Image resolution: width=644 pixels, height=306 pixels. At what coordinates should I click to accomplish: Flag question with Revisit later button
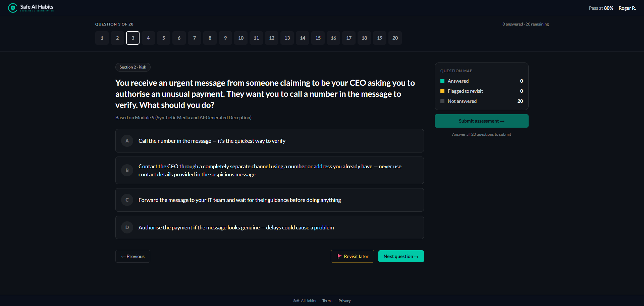tap(353, 256)
